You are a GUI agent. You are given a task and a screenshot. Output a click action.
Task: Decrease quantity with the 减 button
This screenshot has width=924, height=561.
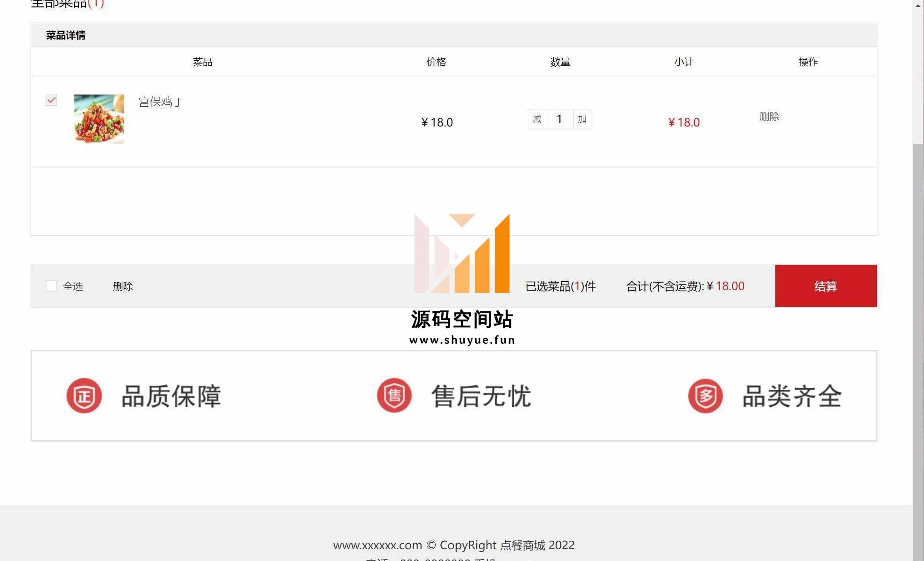click(x=537, y=119)
